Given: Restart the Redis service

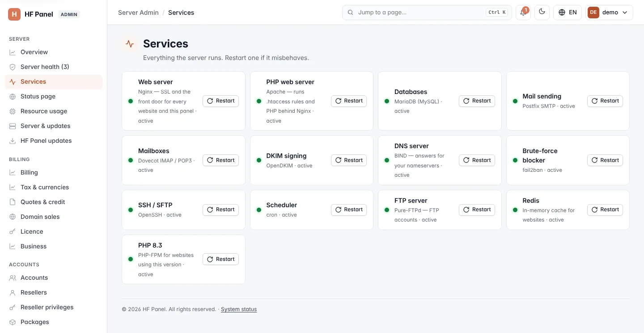Looking at the screenshot, I should tap(605, 209).
